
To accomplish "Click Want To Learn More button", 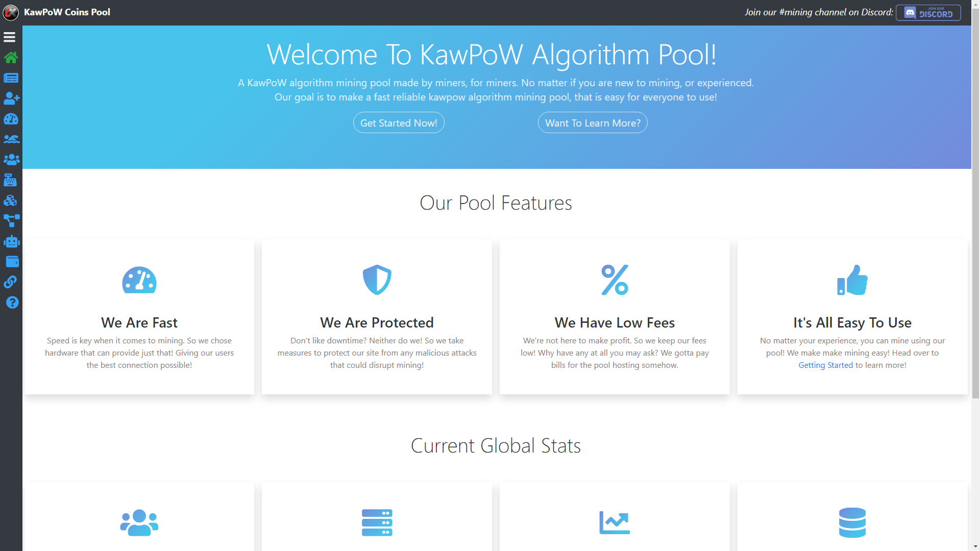I will pyautogui.click(x=592, y=122).
